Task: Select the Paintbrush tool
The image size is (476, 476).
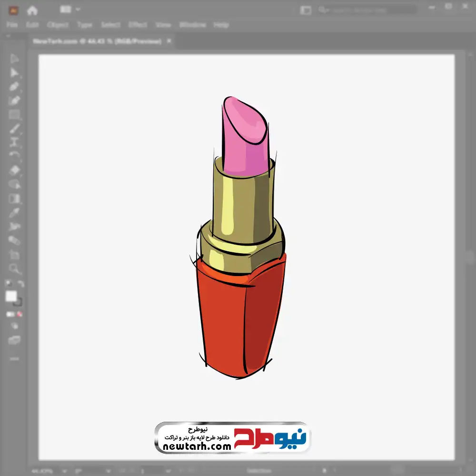Action: click(14, 129)
